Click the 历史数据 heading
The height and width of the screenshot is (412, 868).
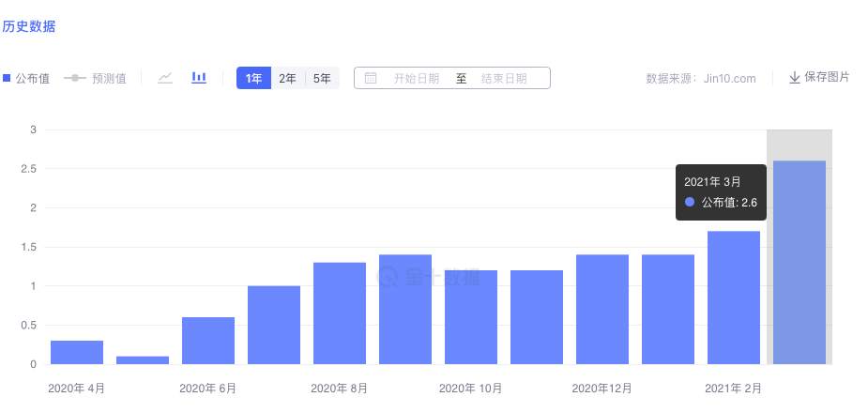coord(28,26)
